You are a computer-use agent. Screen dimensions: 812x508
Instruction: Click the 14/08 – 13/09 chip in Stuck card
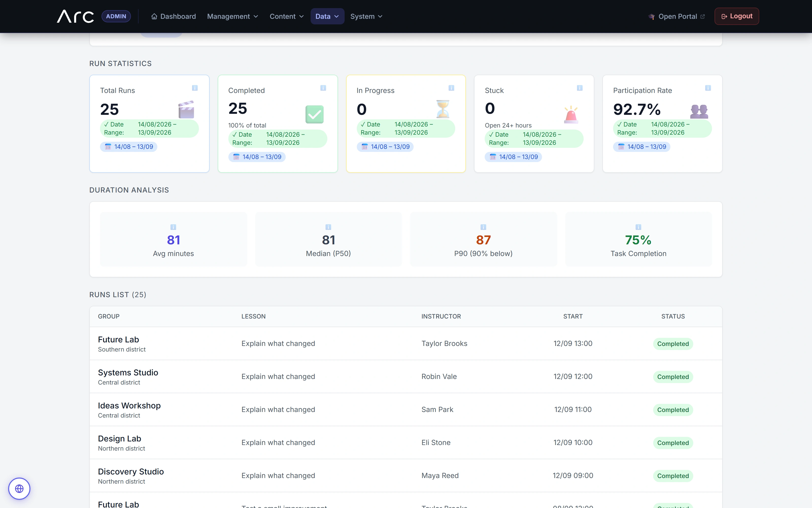tap(513, 157)
